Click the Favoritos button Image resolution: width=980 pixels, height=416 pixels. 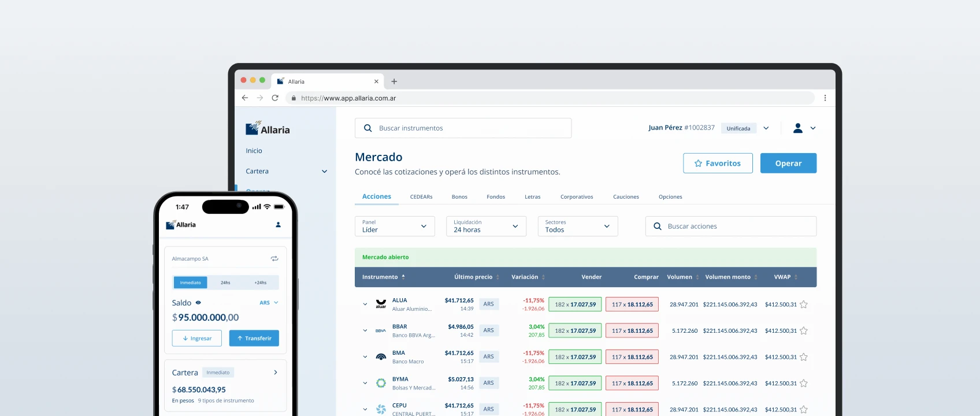pos(718,163)
